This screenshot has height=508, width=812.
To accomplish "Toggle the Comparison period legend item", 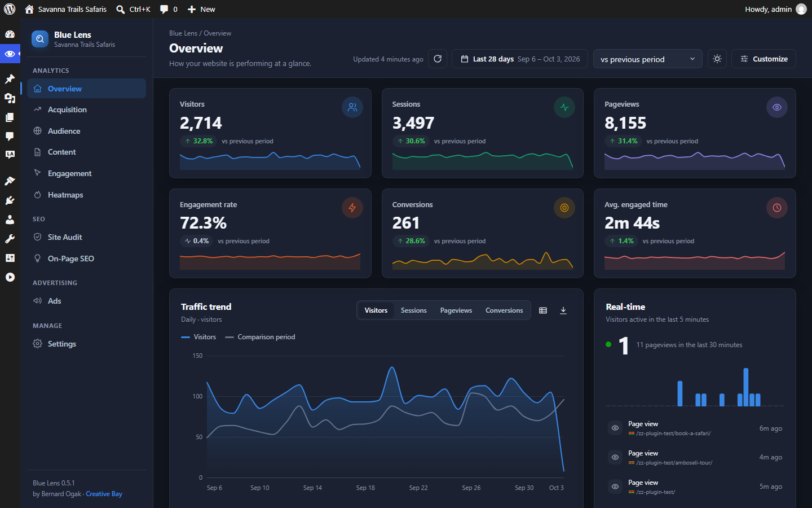I will (x=260, y=337).
